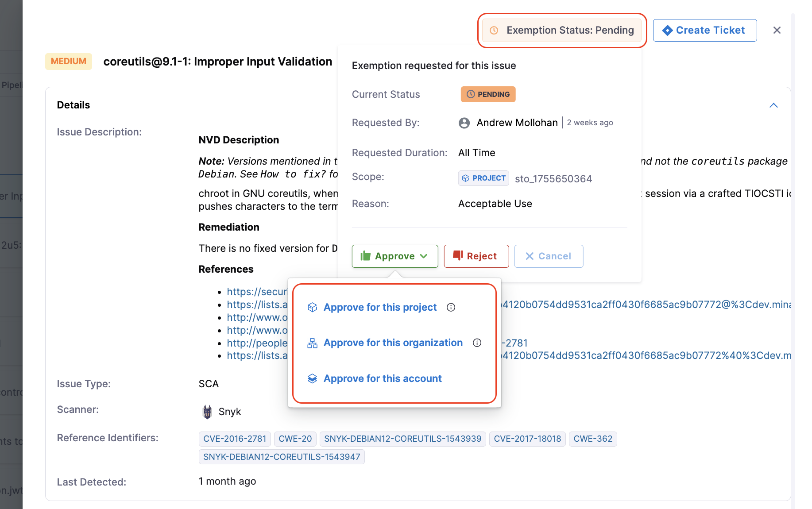Close the issue details panel

(x=777, y=30)
